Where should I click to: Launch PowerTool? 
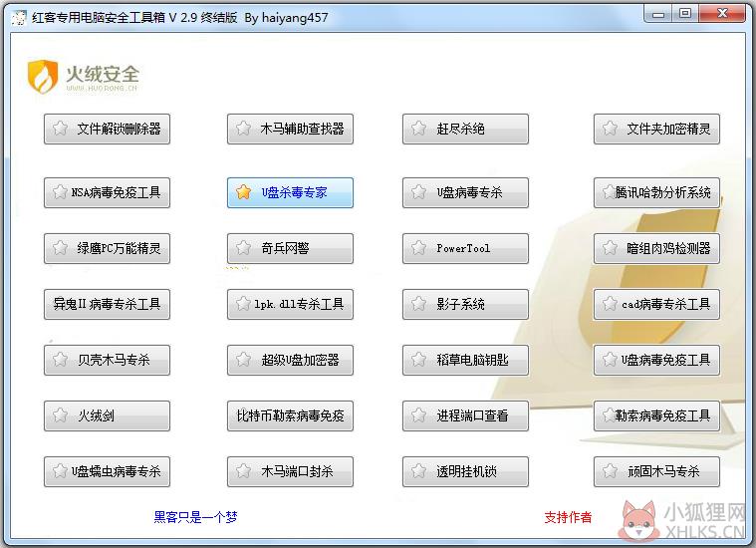coord(466,248)
